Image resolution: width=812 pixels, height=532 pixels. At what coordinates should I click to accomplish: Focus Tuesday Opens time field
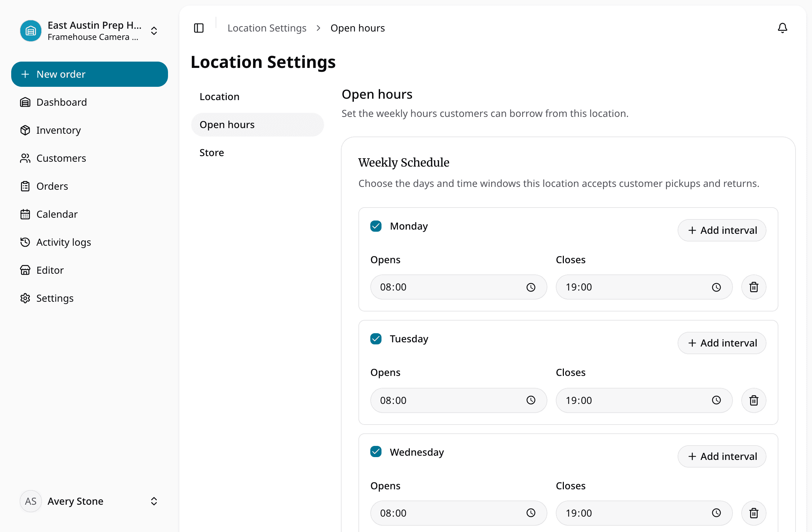(459, 400)
